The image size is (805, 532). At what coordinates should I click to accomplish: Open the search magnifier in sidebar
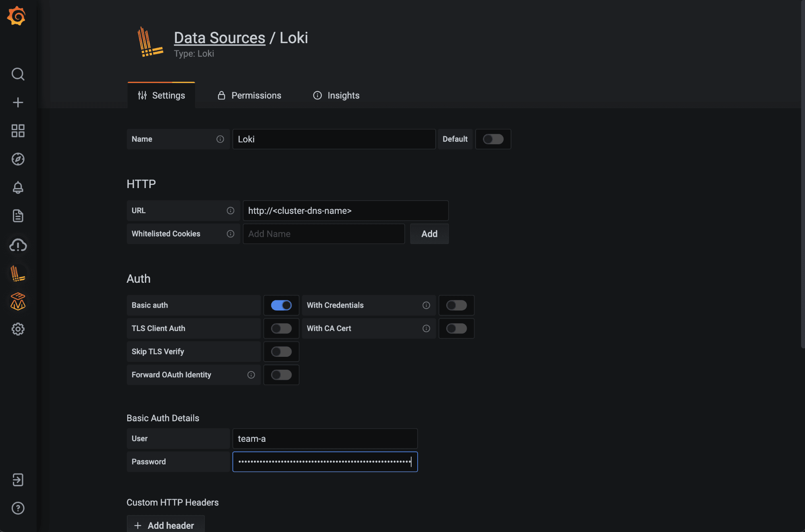(18, 74)
